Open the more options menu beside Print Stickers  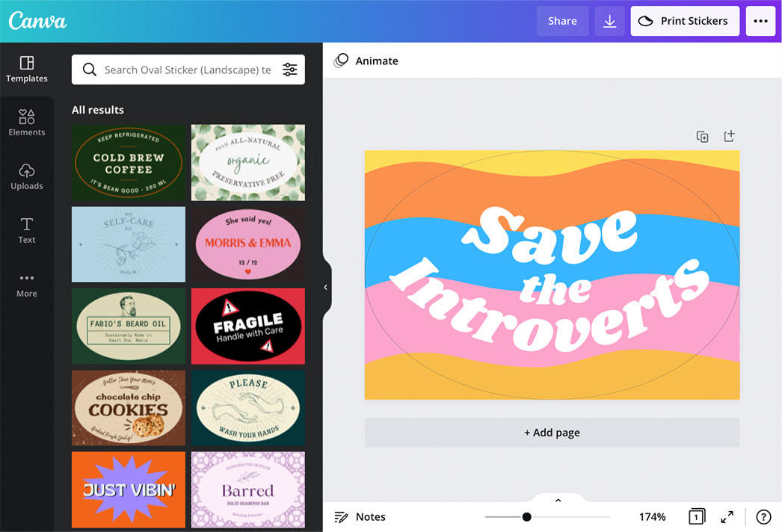(x=760, y=20)
